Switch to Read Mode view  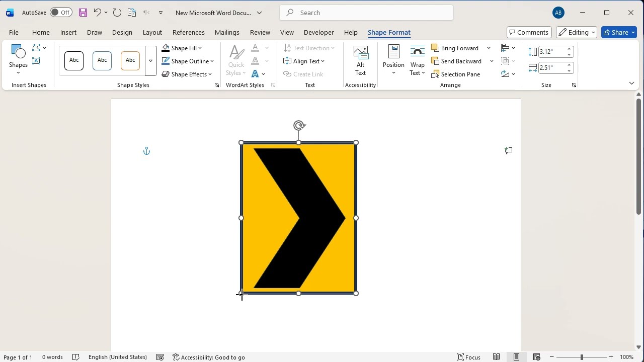[x=496, y=357]
